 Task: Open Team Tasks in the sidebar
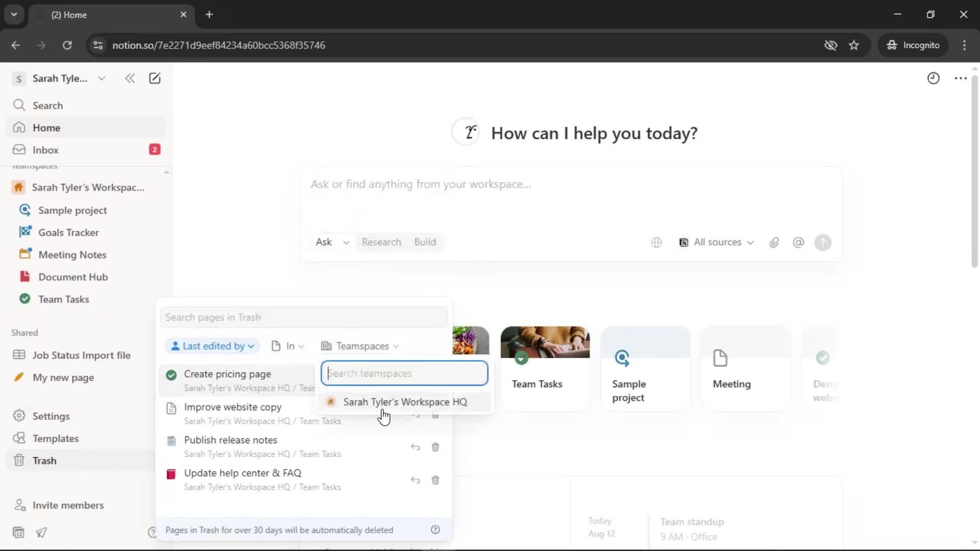pos(87,299)
